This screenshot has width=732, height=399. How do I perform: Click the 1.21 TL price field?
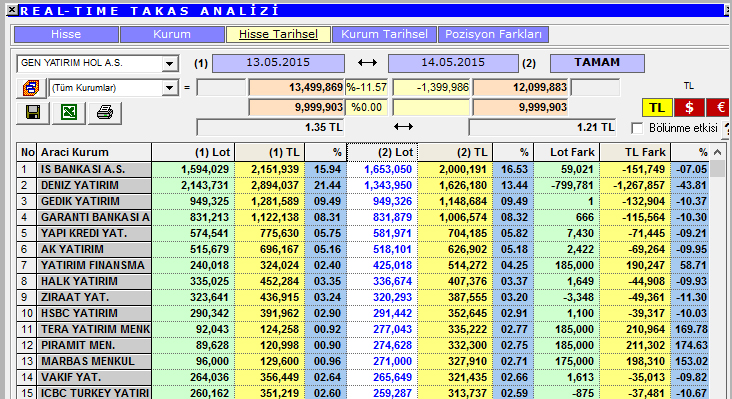coord(542,127)
